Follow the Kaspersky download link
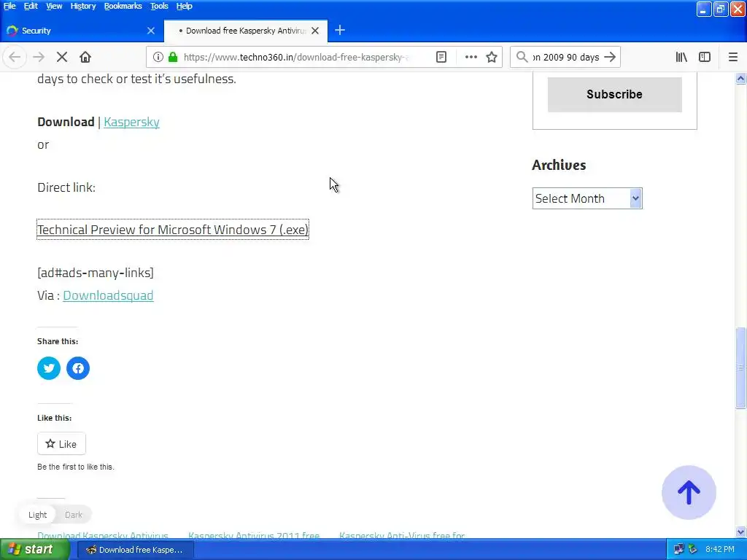The width and height of the screenshot is (747, 560). (131, 122)
